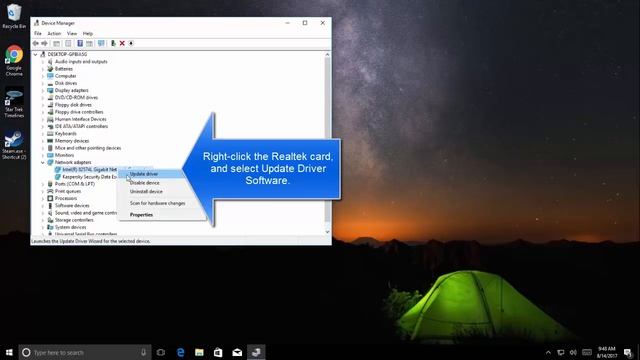Open Star Trek Timelines desktop shortcut

14,103
